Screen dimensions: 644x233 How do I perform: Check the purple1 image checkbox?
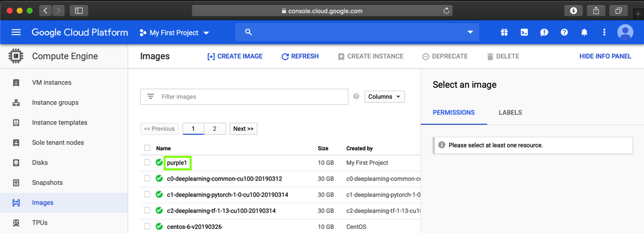(147, 162)
